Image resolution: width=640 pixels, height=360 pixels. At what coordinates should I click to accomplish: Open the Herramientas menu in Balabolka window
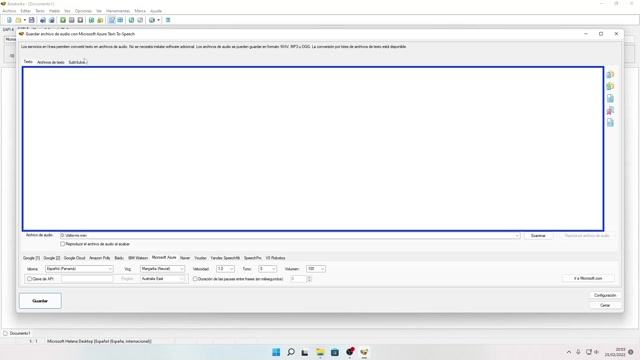(x=118, y=11)
